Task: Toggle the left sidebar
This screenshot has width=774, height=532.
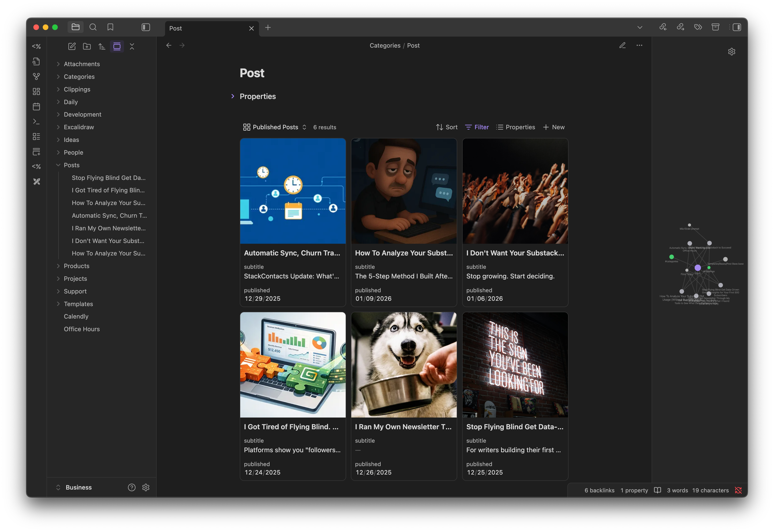Action: click(x=146, y=27)
